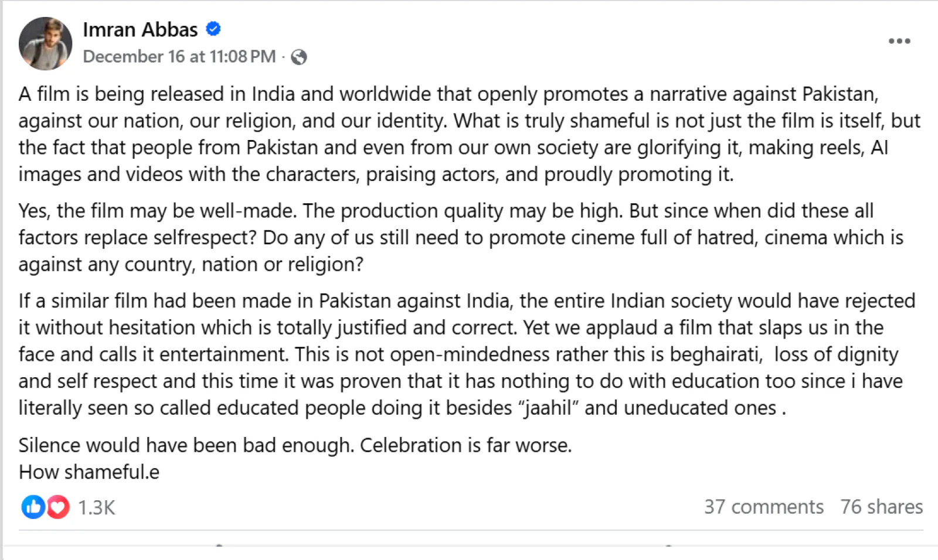The image size is (938, 560).
Task: Click the verified blue badge next to Imran Abbas
Action: [x=214, y=29]
